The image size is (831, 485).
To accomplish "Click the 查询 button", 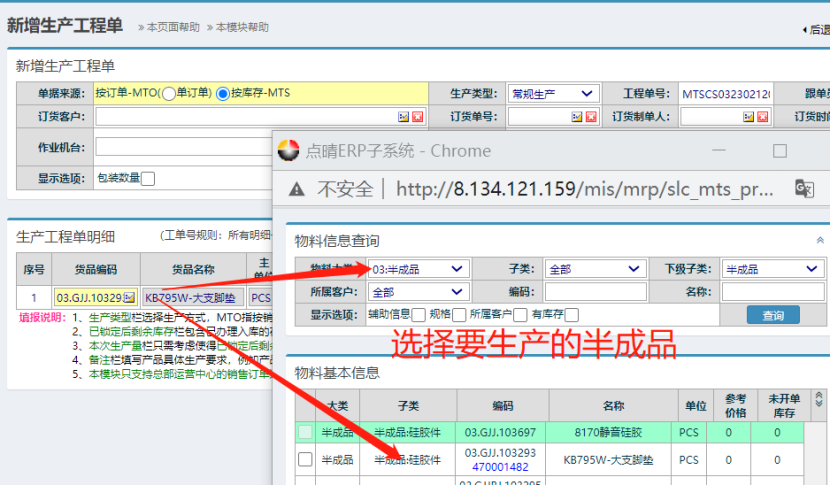I will 773,315.
